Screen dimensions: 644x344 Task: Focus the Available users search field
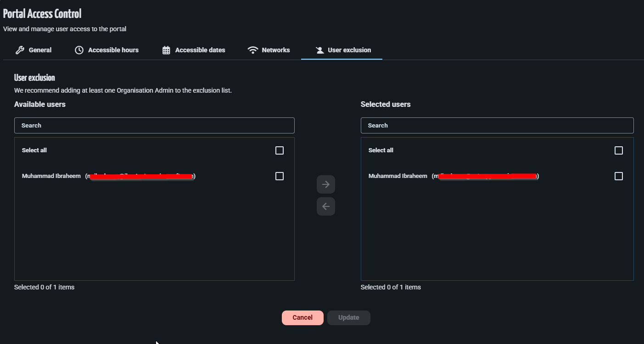154,125
